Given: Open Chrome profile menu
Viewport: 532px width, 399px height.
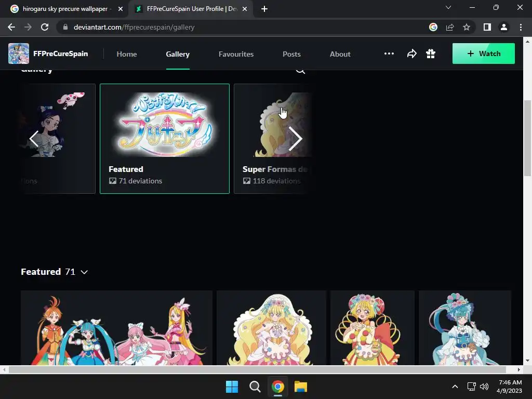Looking at the screenshot, I should click(x=504, y=27).
